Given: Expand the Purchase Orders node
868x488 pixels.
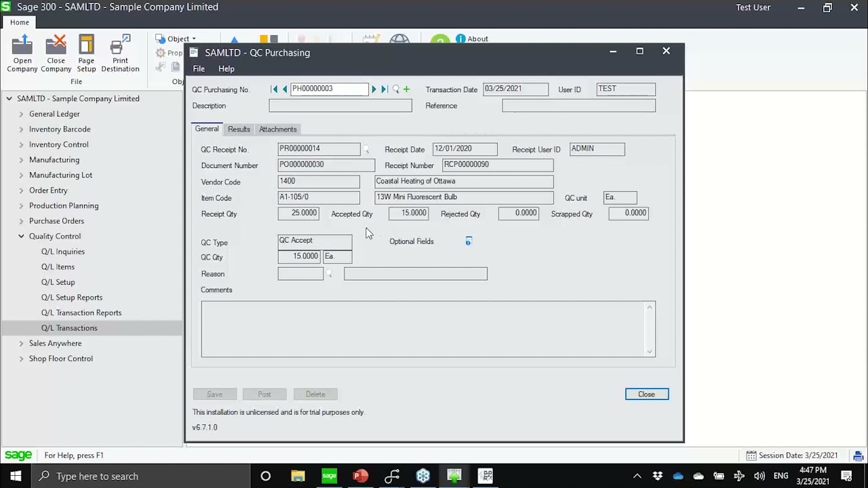Looking at the screenshot, I should (x=21, y=221).
